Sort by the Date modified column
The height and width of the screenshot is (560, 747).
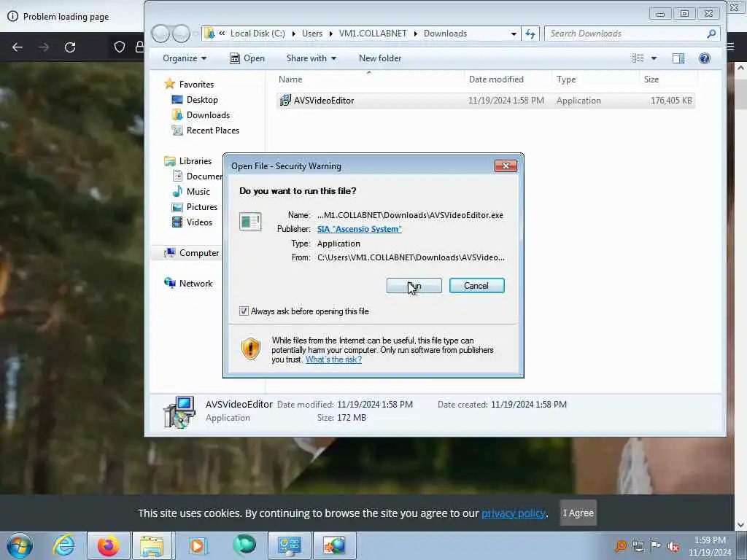[496, 79]
